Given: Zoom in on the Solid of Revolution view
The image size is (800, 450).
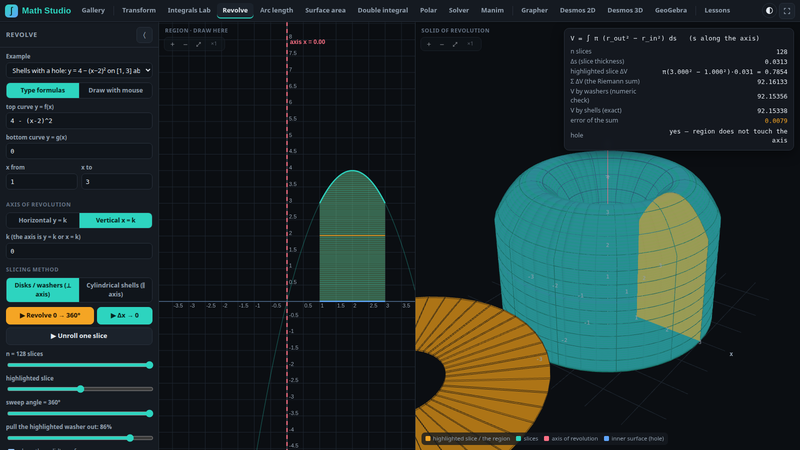Looking at the screenshot, I should coord(429,44).
